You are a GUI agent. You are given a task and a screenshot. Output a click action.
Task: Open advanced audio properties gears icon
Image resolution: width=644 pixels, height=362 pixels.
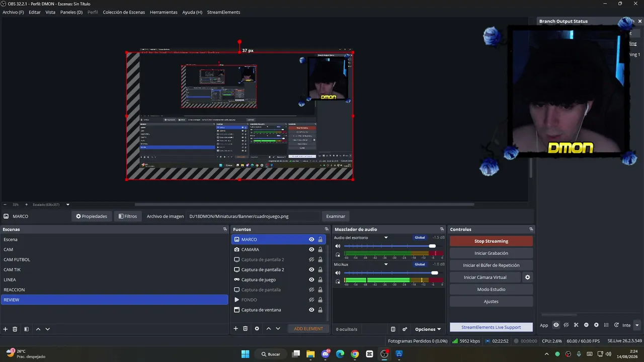pyautogui.click(x=405, y=329)
